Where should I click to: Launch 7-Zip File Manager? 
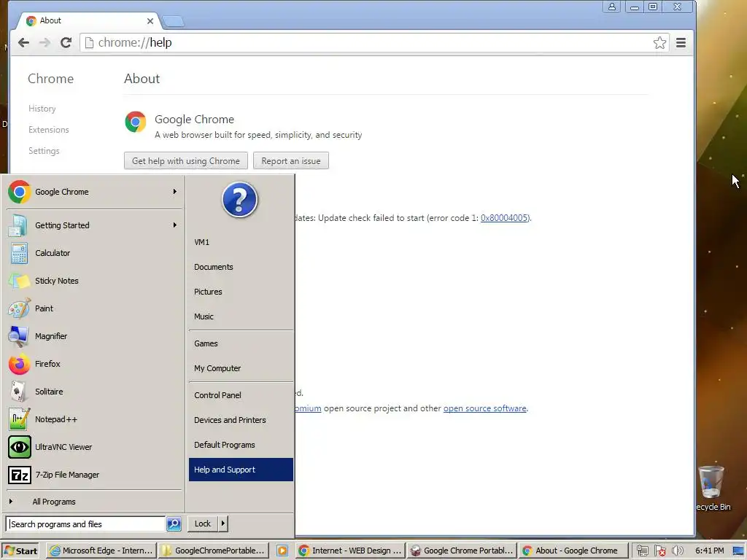pyautogui.click(x=93, y=475)
